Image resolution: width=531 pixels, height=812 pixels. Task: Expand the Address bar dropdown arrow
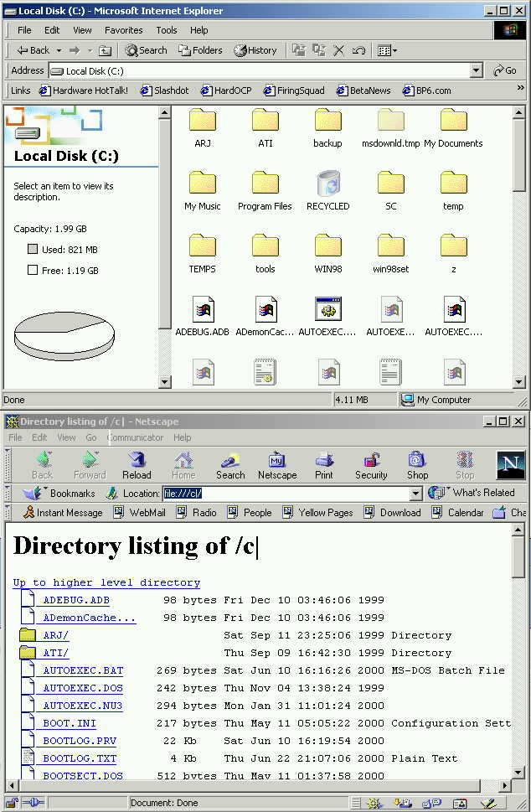476,70
